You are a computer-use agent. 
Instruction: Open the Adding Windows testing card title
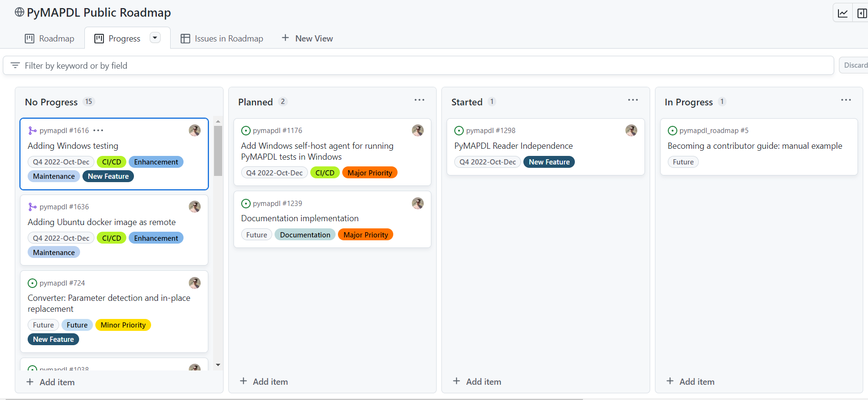tap(73, 146)
